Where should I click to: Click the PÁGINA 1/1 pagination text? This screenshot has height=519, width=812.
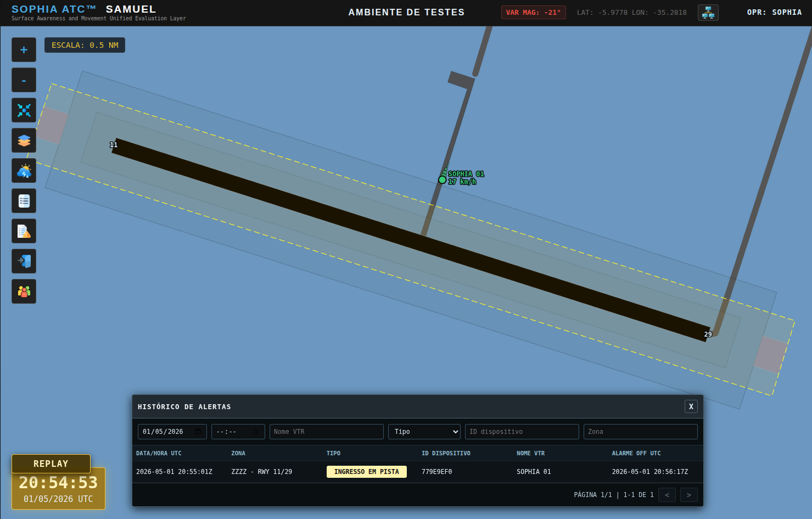pos(593,495)
